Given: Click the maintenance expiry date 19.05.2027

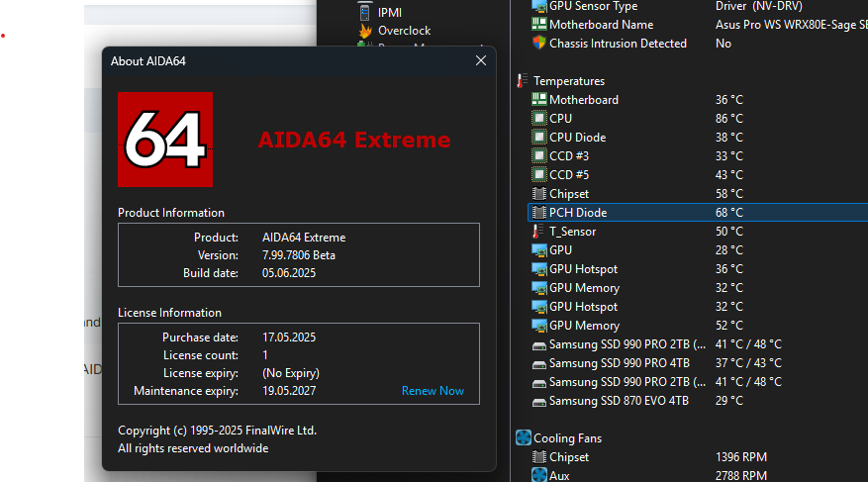Looking at the screenshot, I should point(288,391).
